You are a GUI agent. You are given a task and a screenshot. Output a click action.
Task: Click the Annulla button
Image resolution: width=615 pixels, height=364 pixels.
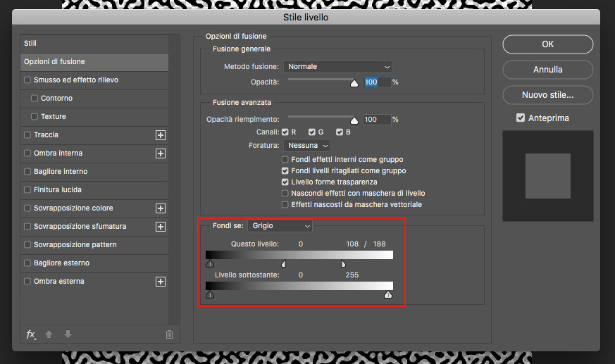pyautogui.click(x=547, y=70)
